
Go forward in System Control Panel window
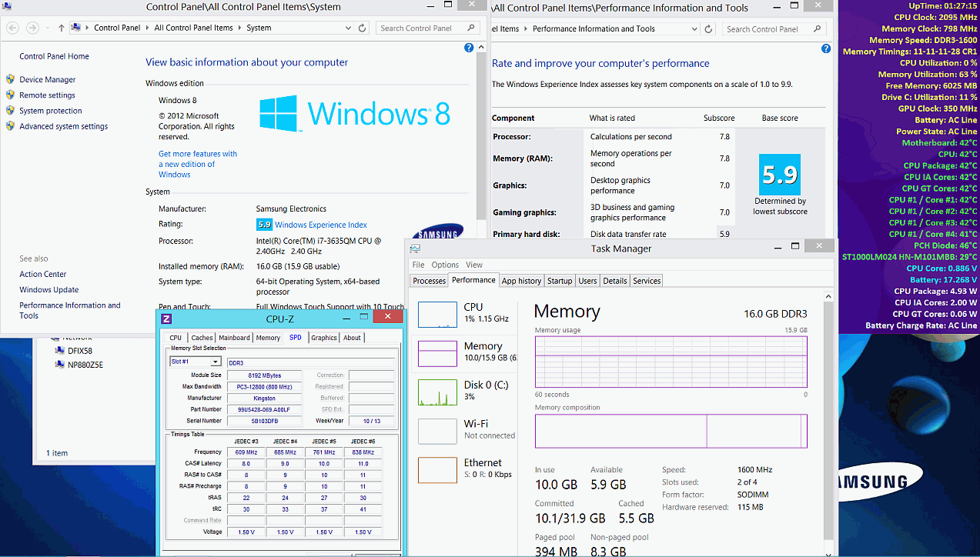click(x=32, y=28)
